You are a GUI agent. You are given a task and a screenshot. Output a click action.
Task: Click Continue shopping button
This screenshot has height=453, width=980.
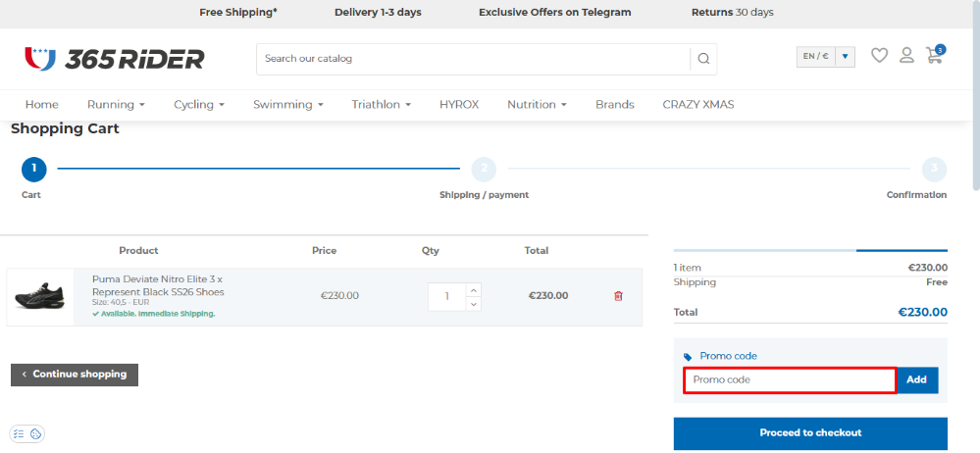(75, 375)
